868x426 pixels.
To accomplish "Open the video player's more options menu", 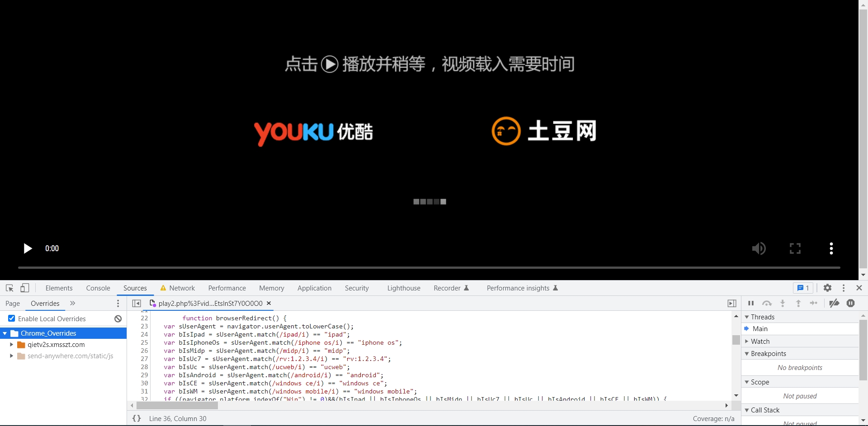I will click(831, 248).
